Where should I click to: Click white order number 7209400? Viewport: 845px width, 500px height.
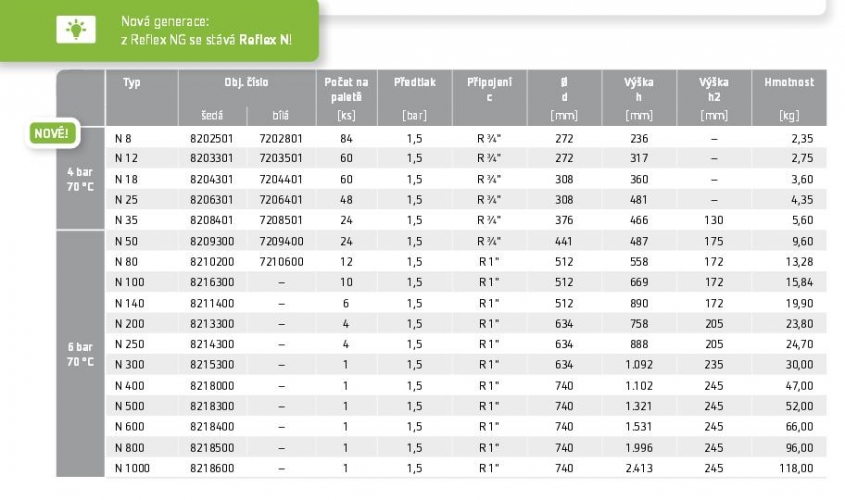click(281, 241)
